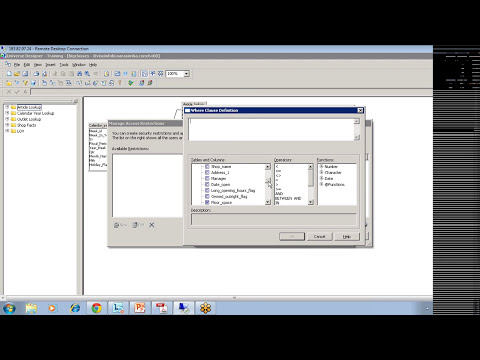Expand the Calendar Year Lookup folder
480x360 pixels.
pos(7,113)
